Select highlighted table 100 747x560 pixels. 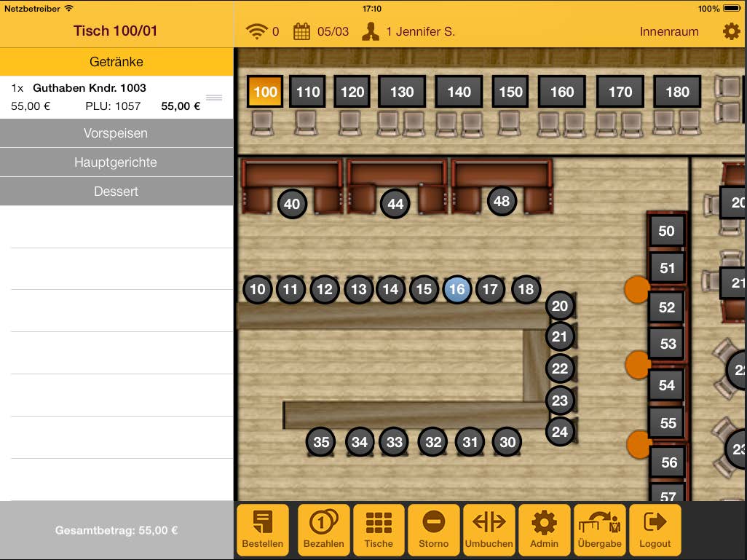(x=265, y=92)
